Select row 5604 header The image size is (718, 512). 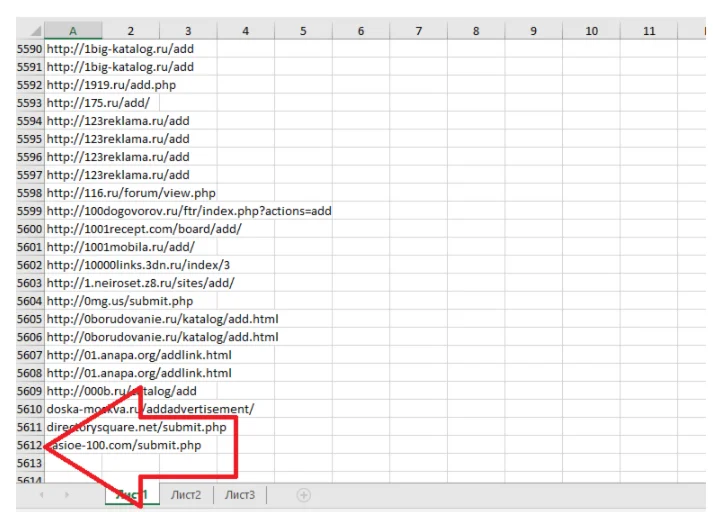point(30,301)
